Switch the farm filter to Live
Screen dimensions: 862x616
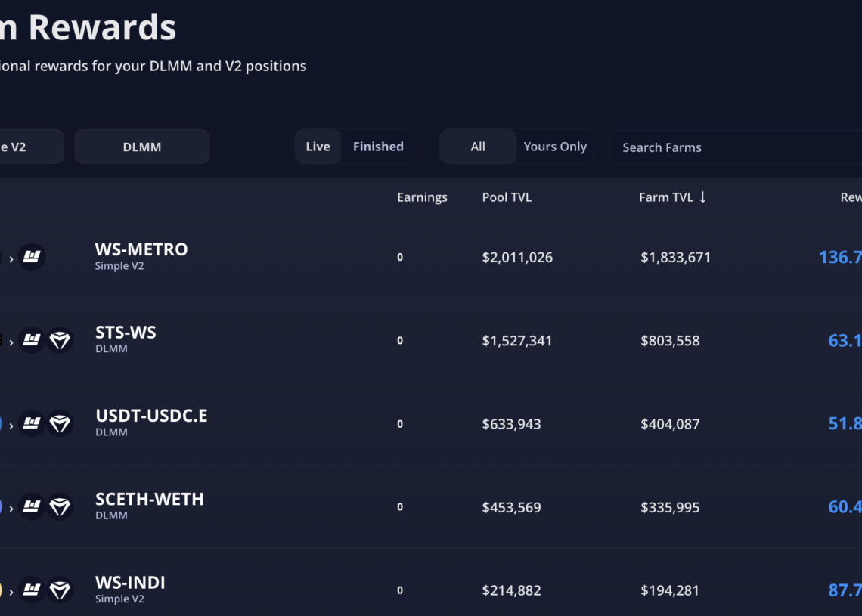(318, 147)
